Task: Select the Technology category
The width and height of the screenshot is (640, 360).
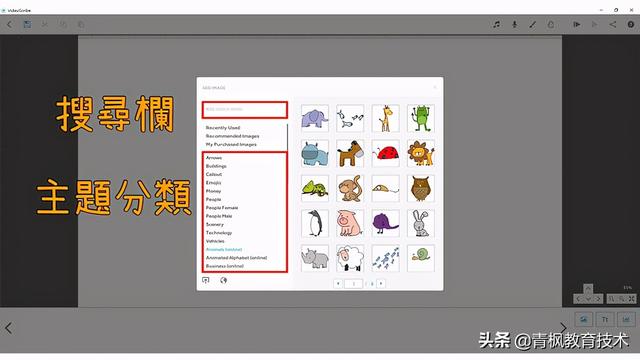Action: pos(219,233)
